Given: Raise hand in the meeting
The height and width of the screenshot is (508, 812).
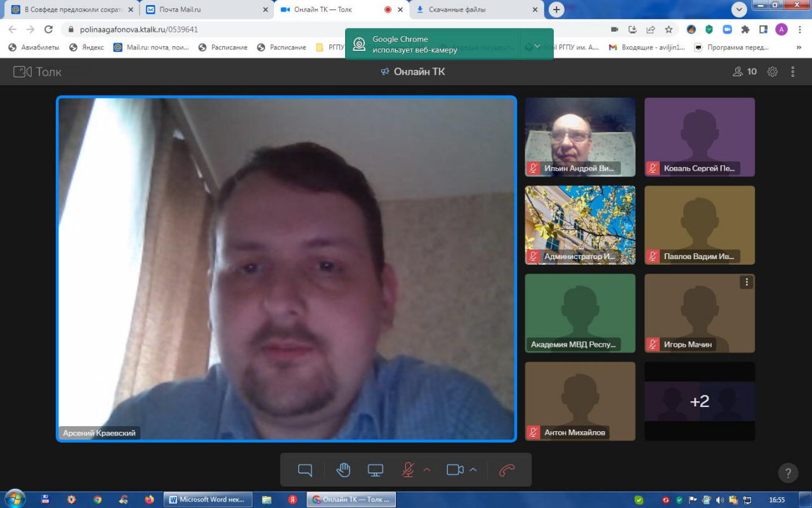Looking at the screenshot, I should pos(343,470).
